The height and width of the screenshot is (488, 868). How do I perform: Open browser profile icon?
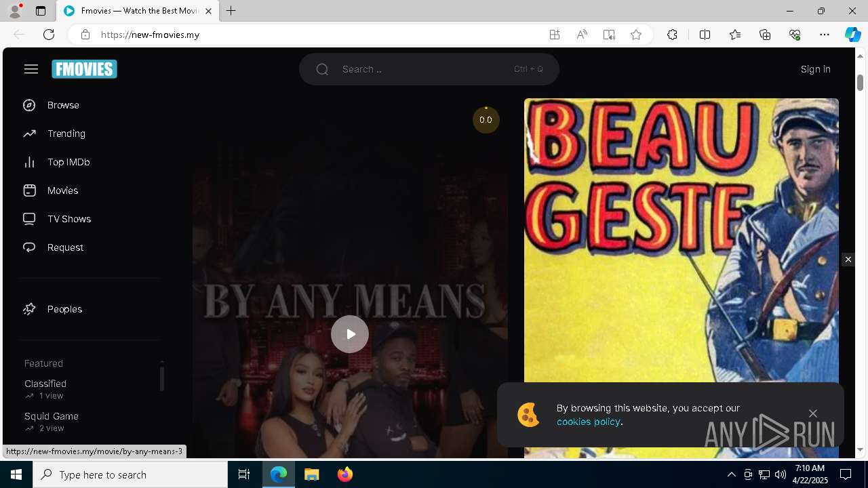(x=15, y=11)
